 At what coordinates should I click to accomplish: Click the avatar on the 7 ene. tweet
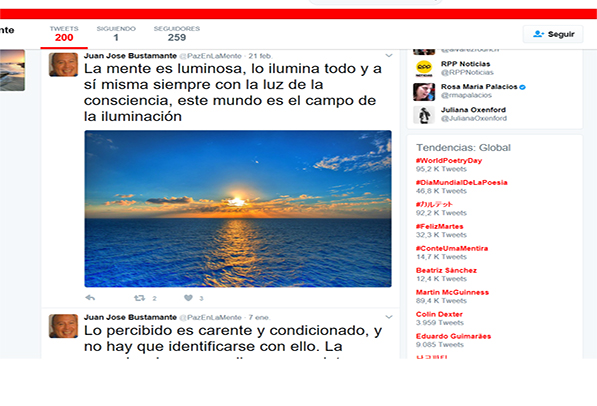(63, 326)
